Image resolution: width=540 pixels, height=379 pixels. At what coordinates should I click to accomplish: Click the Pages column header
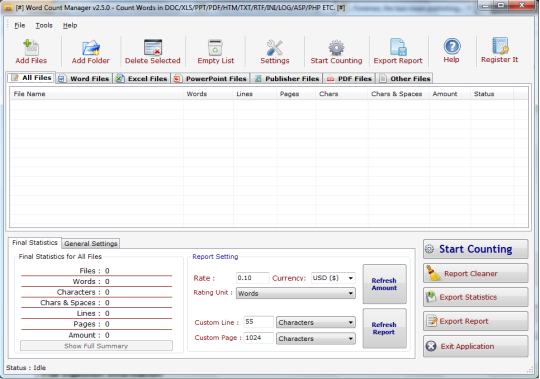[x=296, y=94]
